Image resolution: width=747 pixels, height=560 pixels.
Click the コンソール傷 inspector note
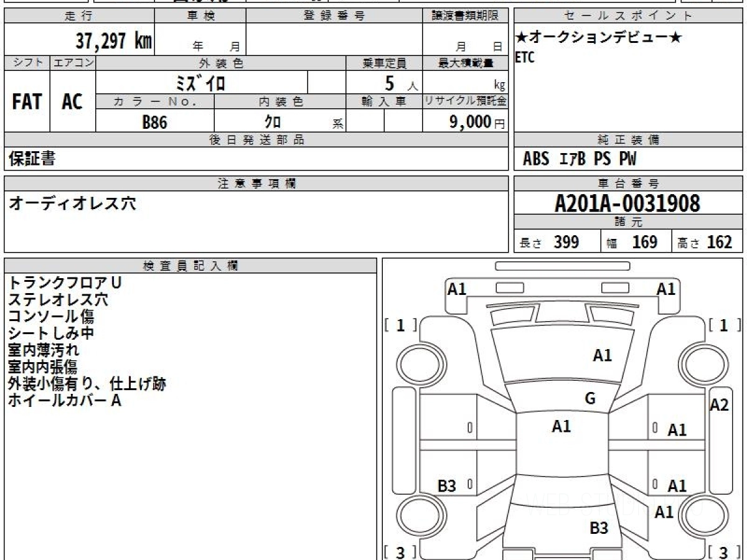[51, 316]
